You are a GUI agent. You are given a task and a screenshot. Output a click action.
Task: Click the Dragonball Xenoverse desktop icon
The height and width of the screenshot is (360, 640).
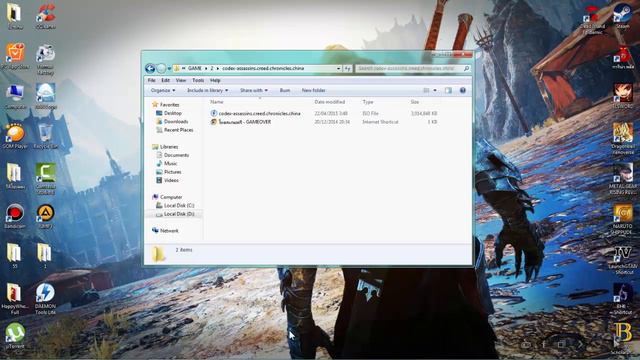pyautogui.click(x=623, y=139)
